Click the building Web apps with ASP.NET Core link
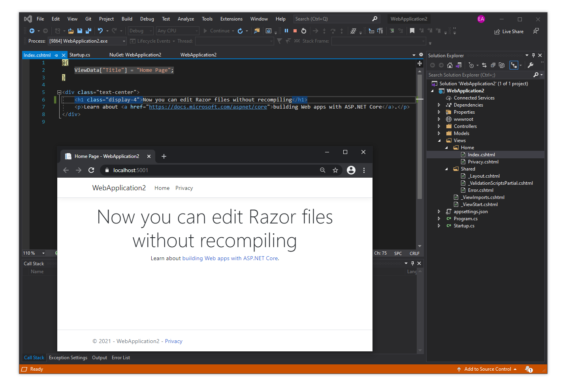This screenshot has height=392, width=570. click(x=230, y=259)
